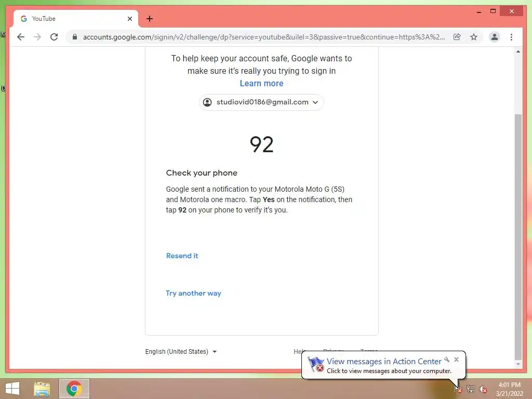532x399 pixels.
Task: Click the large 92 verification number
Action: pyautogui.click(x=261, y=144)
